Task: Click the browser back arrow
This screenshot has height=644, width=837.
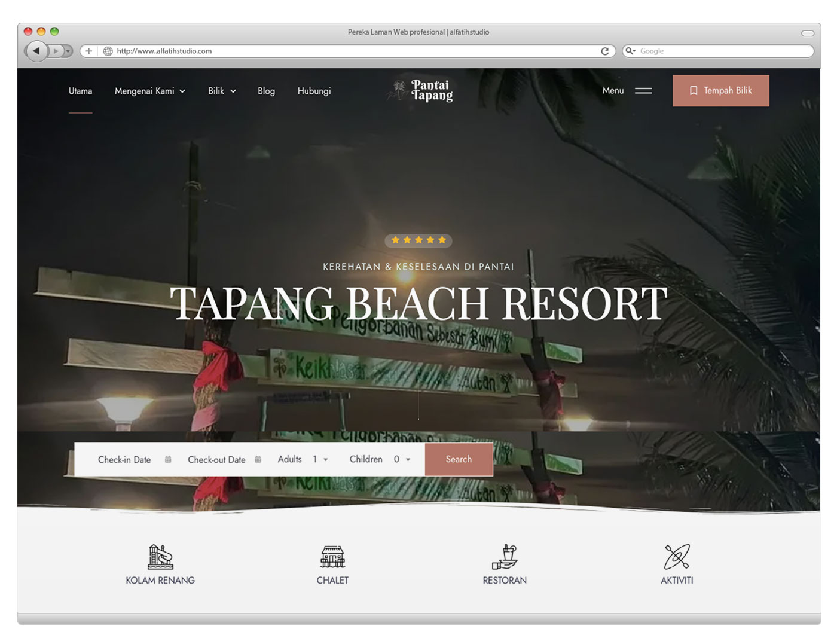Action: [x=37, y=51]
